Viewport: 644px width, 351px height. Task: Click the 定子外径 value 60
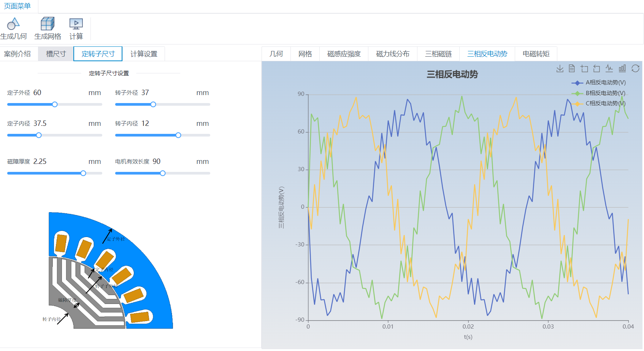pyautogui.click(x=37, y=93)
